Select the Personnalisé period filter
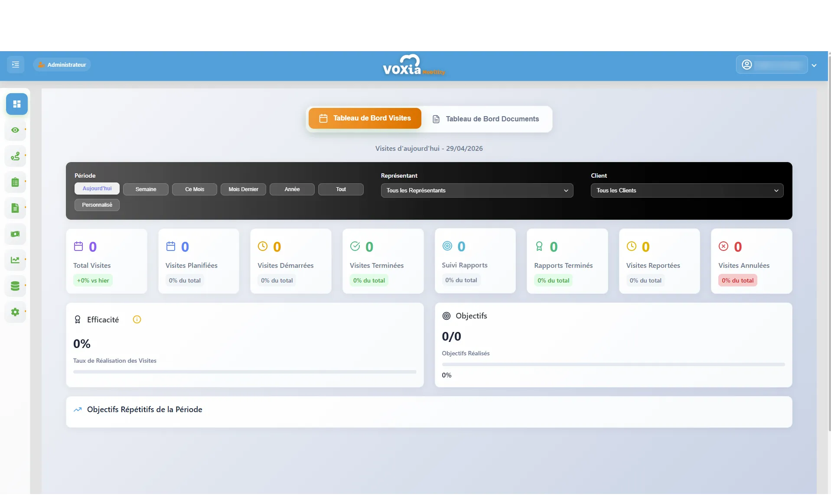 pyautogui.click(x=97, y=205)
